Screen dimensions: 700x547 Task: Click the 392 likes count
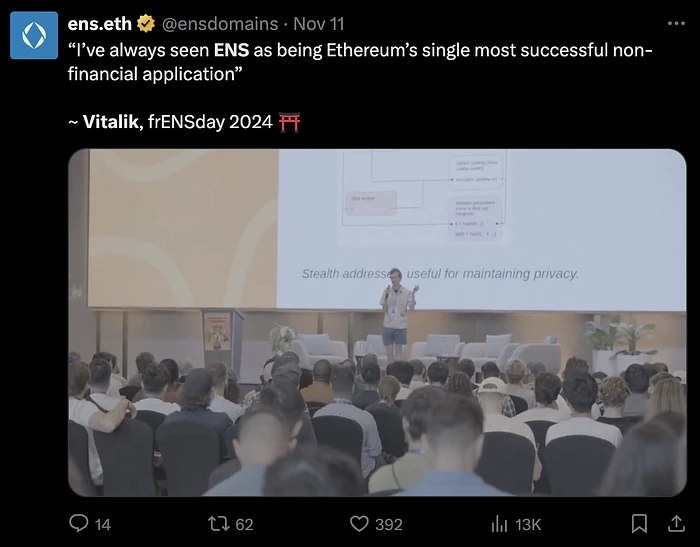point(388,524)
